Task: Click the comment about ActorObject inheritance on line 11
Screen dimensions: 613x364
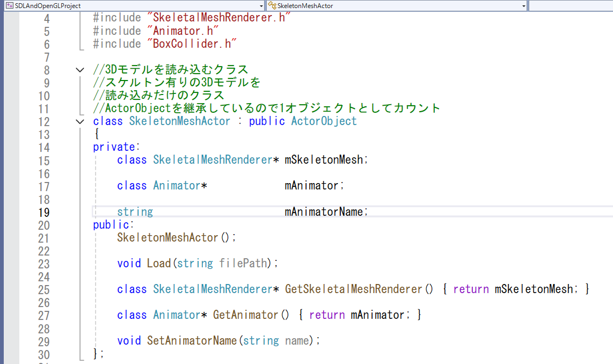Action: coord(267,108)
